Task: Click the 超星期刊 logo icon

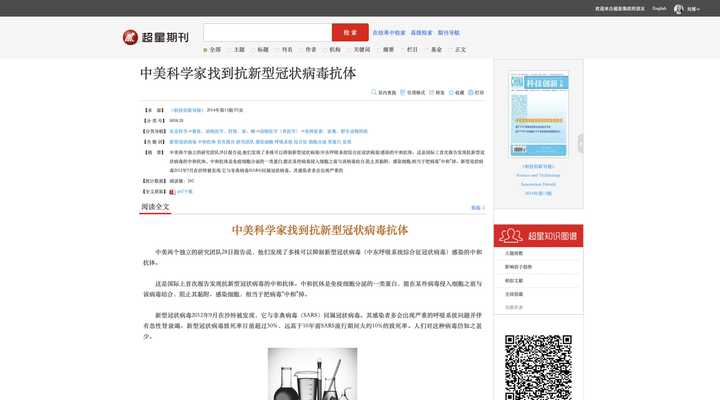Action: click(x=130, y=37)
